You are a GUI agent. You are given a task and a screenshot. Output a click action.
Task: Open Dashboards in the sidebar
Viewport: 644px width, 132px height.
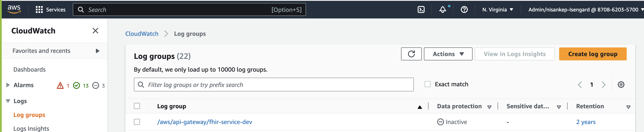pyautogui.click(x=30, y=70)
